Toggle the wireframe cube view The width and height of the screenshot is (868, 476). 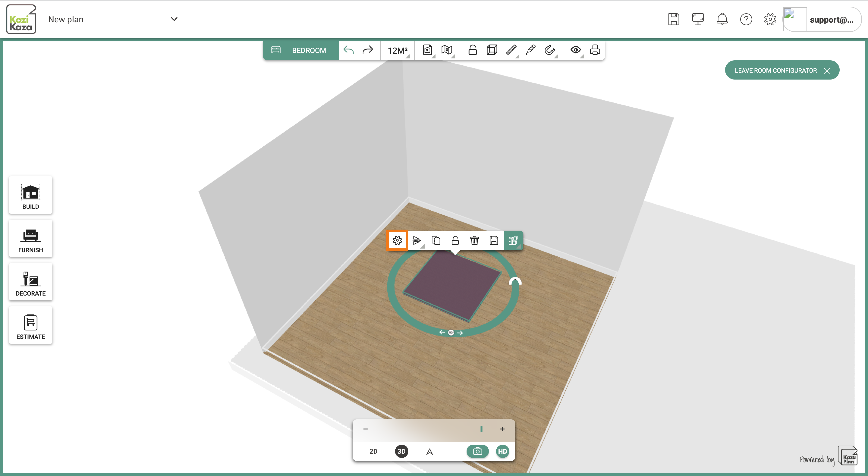pyautogui.click(x=492, y=50)
